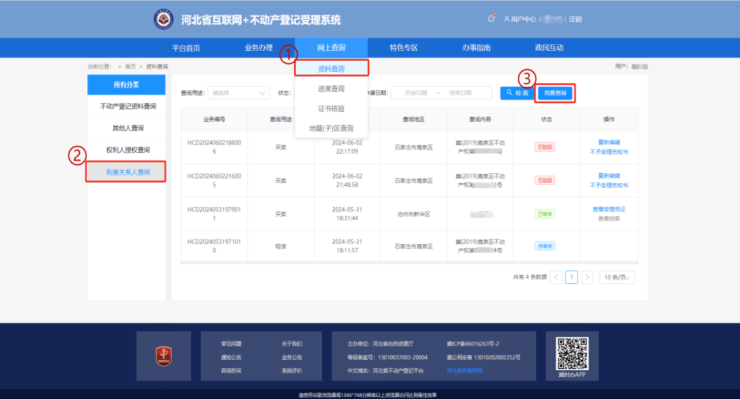Image resolution: width=740 pixels, height=399 pixels.
Task: Open the 政民互动 tab
Action: coord(549,48)
